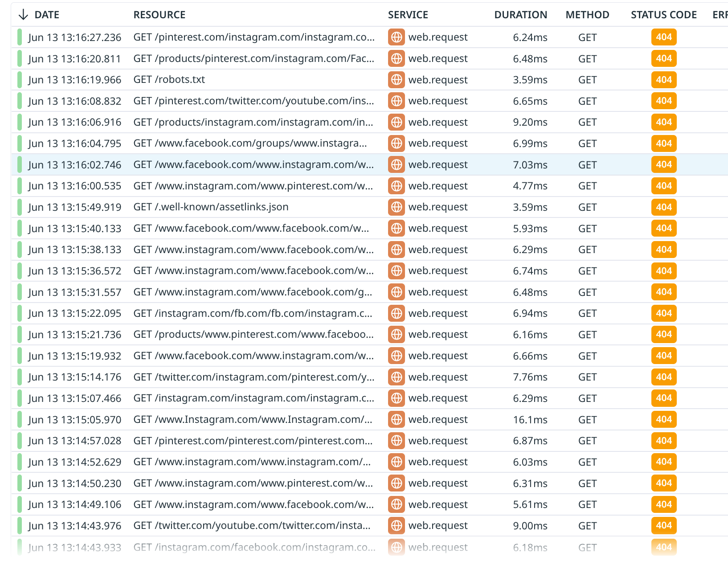The height and width of the screenshot is (561, 728).
Task: Select date Jun 13 13:16:27.236
Action: click(x=75, y=37)
